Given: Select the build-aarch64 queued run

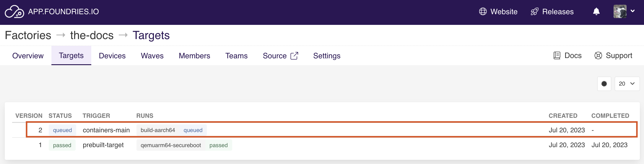Looking at the screenshot, I should click(172, 130).
